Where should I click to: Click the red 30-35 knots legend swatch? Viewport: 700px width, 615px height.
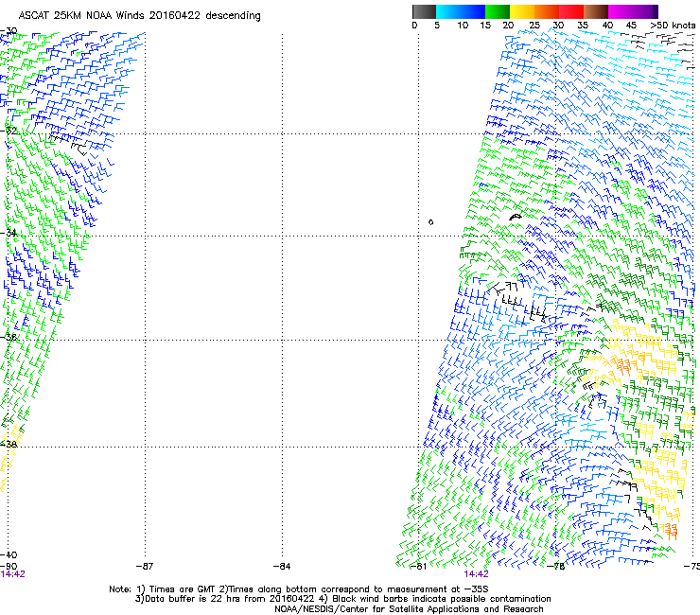coord(571,11)
